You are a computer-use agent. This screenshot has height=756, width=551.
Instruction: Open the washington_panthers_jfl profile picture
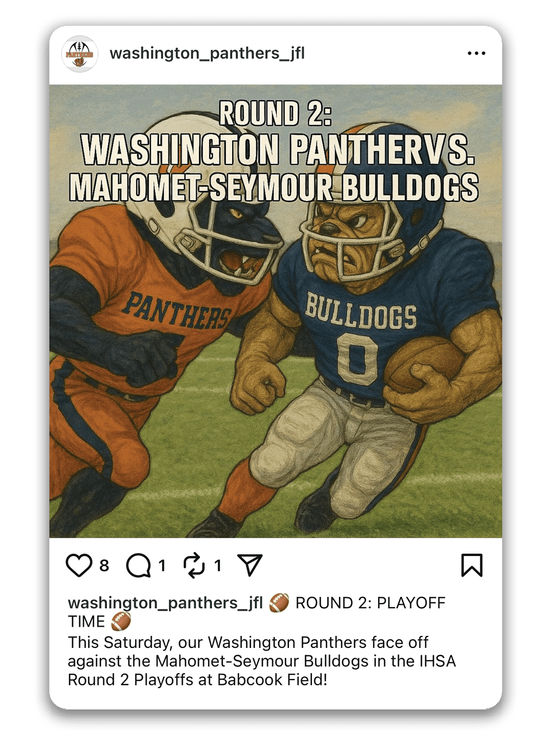tap(80, 54)
